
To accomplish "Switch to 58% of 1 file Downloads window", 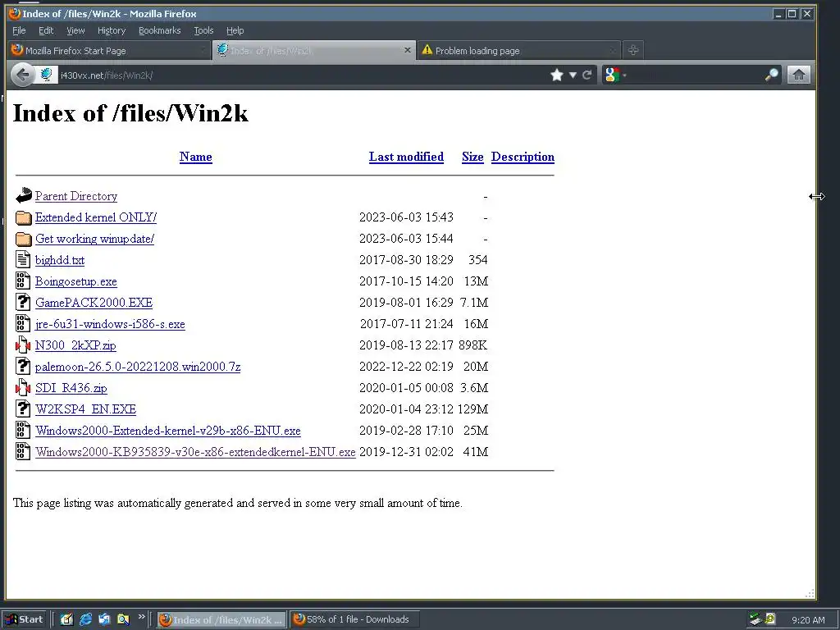I will tap(354, 619).
